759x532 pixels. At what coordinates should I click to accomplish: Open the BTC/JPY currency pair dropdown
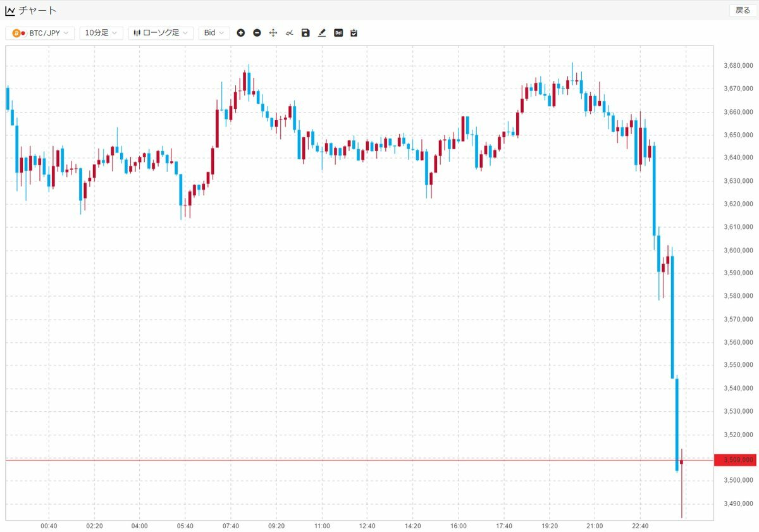(x=40, y=33)
